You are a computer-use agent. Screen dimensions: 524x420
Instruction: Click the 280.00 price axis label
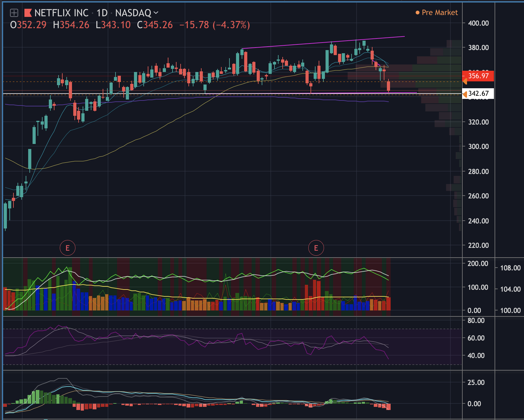(x=478, y=172)
